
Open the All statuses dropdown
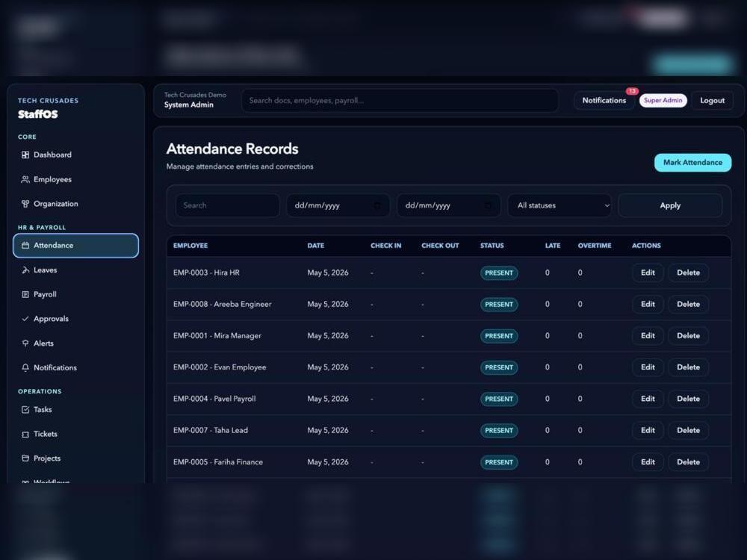560,206
